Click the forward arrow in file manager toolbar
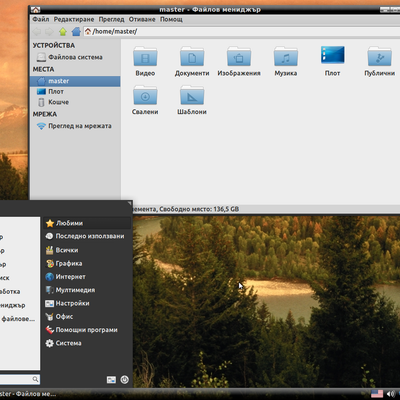Viewport: 400px width, 400px height. pyautogui.click(x=49, y=32)
